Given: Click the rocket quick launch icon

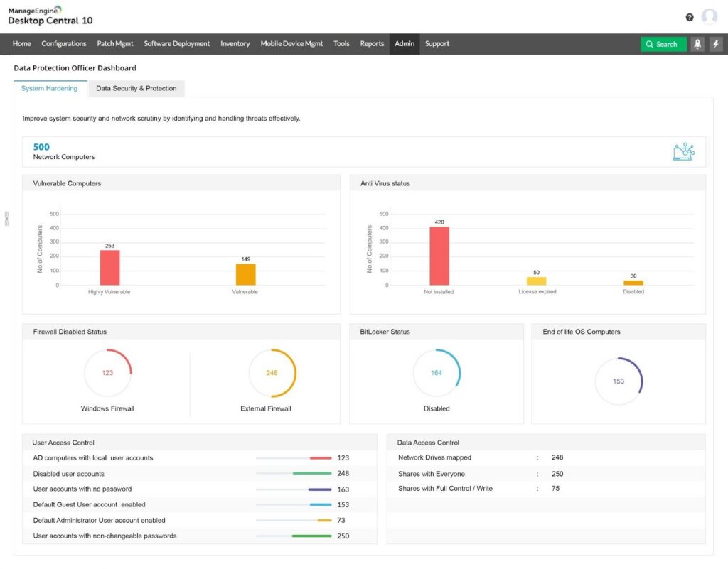Looking at the screenshot, I should [x=697, y=44].
